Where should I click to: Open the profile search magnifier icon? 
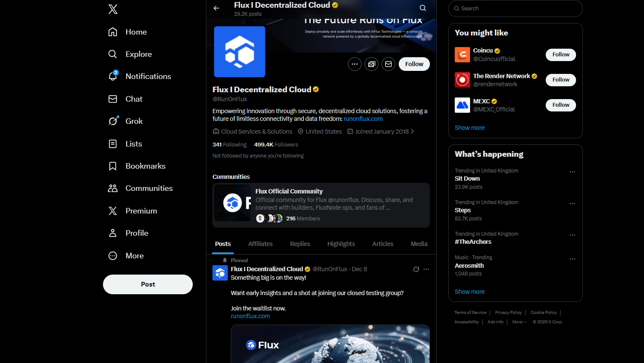tap(423, 8)
